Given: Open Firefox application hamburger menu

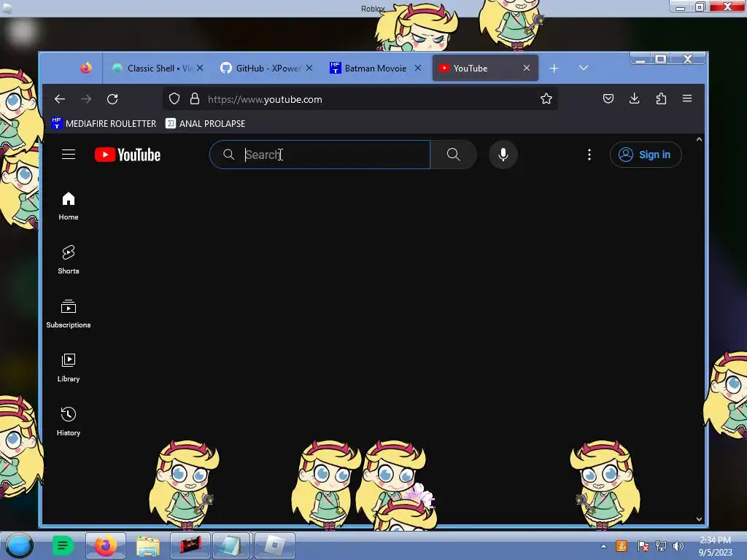Looking at the screenshot, I should (x=687, y=98).
